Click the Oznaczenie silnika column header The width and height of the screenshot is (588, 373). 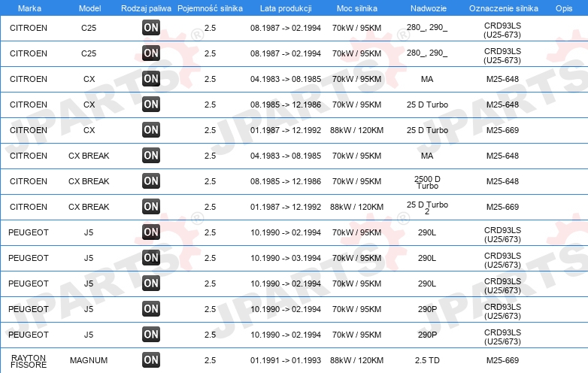(x=504, y=8)
